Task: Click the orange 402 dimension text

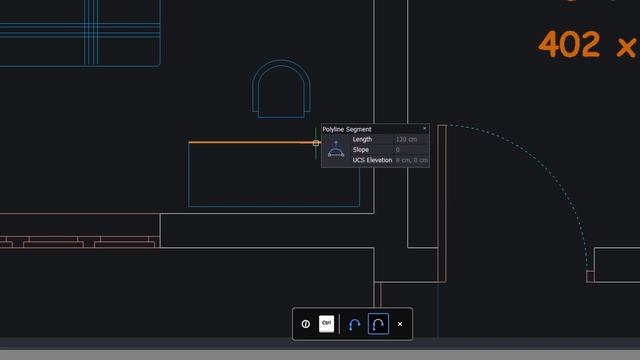Action: 569,44
